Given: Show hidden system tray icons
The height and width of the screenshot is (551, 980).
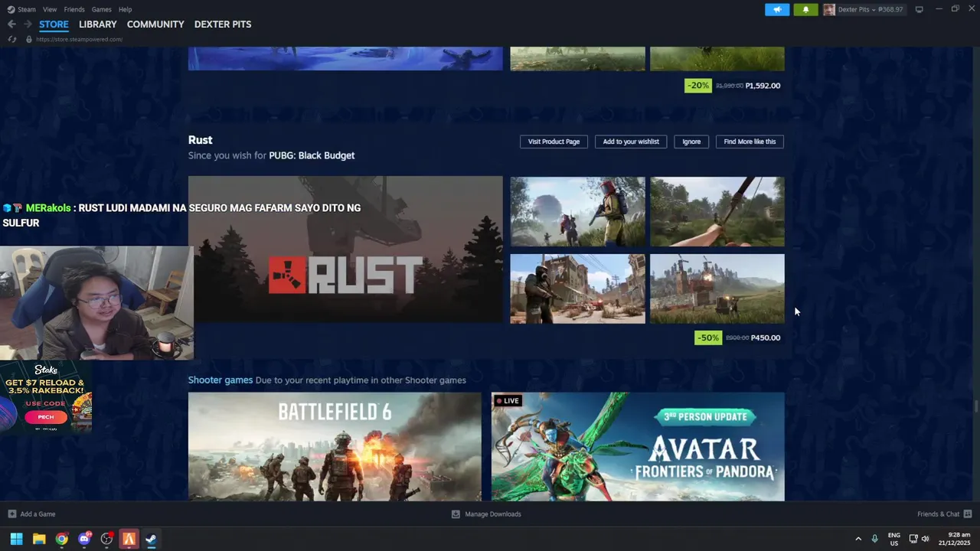Looking at the screenshot, I should pos(857,539).
